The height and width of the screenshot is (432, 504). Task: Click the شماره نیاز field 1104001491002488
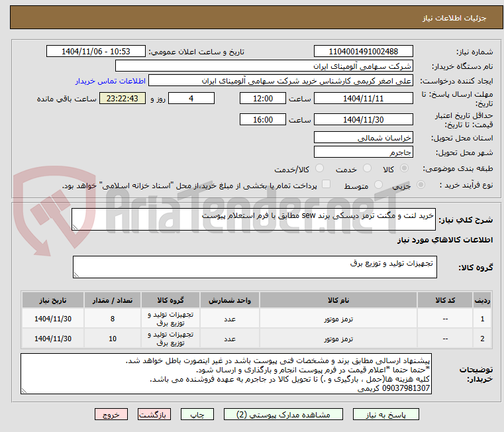tap(363, 51)
